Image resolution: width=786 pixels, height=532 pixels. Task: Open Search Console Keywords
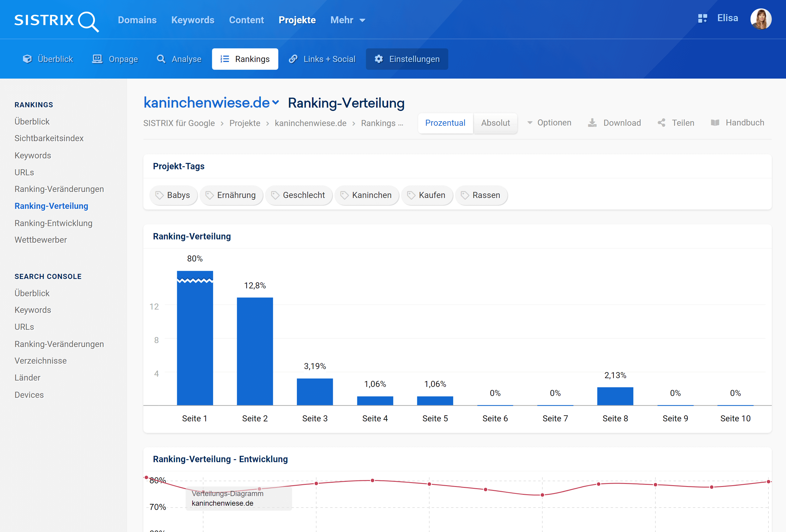tap(33, 310)
